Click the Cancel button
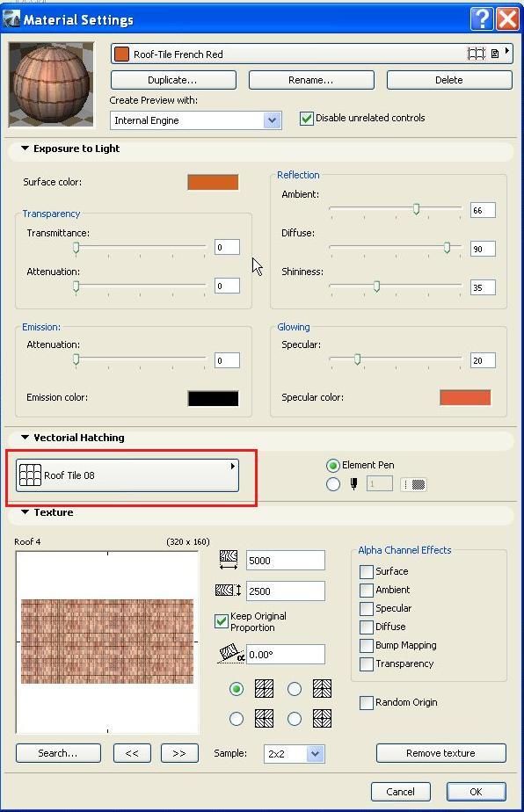 [x=401, y=791]
